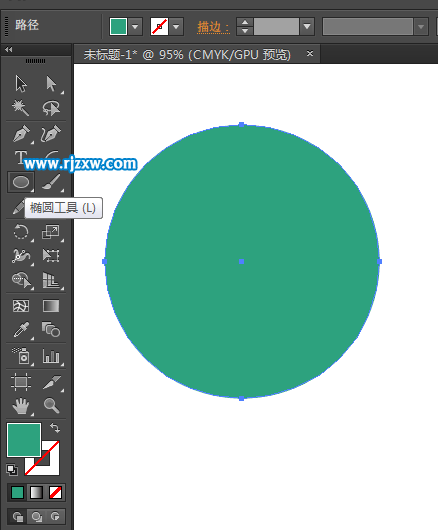Select the Eyedropper tool

pos(21,330)
